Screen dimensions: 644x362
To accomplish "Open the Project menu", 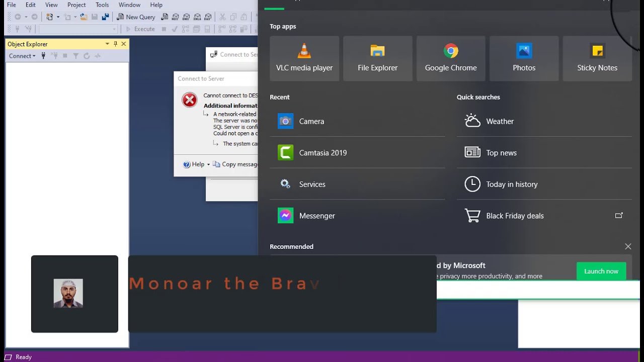I will pyautogui.click(x=76, y=5).
